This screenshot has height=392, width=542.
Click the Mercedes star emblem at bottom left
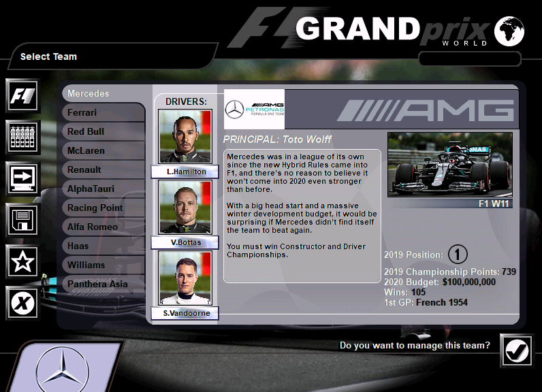point(63,371)
